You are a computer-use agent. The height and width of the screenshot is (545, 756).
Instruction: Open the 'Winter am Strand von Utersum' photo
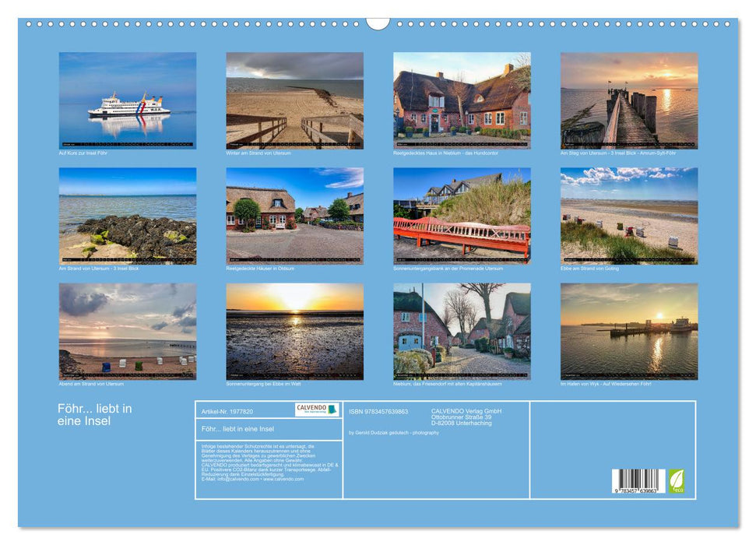click(x=294, y=100)
